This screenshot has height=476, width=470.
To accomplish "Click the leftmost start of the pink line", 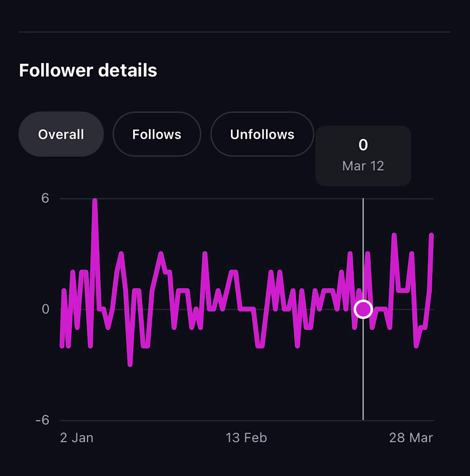I will pos(61,345).
